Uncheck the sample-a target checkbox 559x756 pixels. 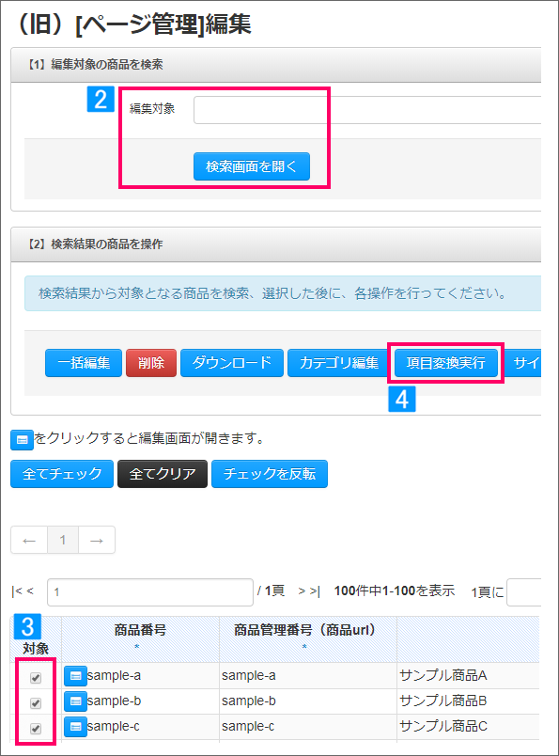(36, 678)
